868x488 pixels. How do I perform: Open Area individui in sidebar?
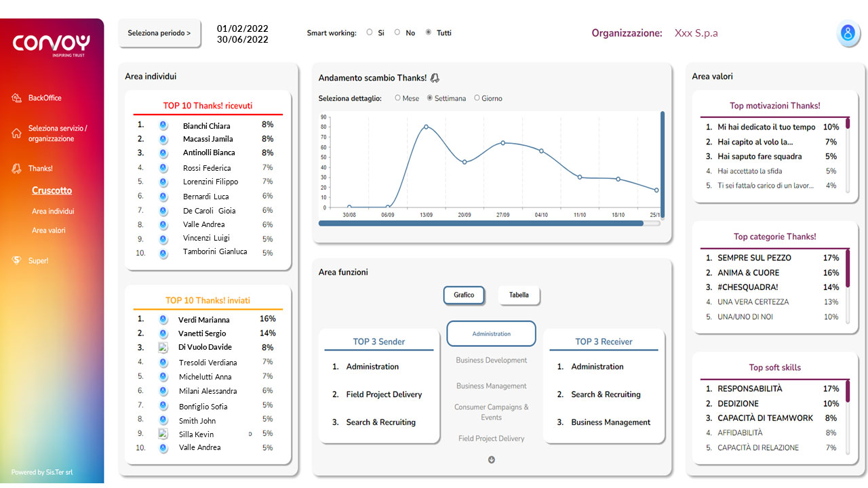click(x=53, y=211)
